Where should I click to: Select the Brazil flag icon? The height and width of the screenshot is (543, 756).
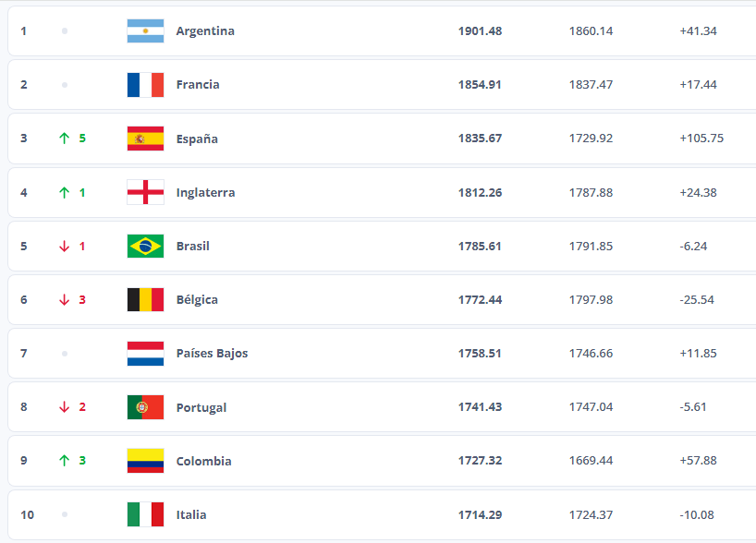click(x=145, y=247)
